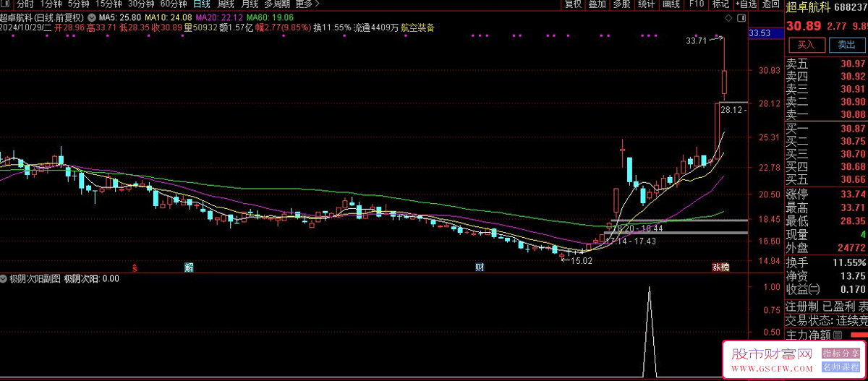Click the 卖二 ask row 30.90
Image resolution: width=868 pixels, height=381 pixels.
tap(826, 102)
